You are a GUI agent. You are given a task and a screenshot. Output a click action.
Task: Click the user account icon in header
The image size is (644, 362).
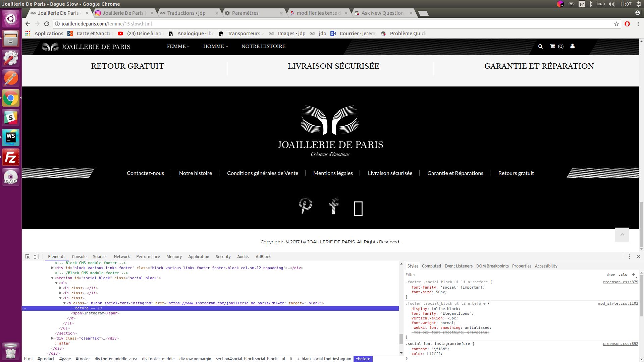[x=573, y=46]
